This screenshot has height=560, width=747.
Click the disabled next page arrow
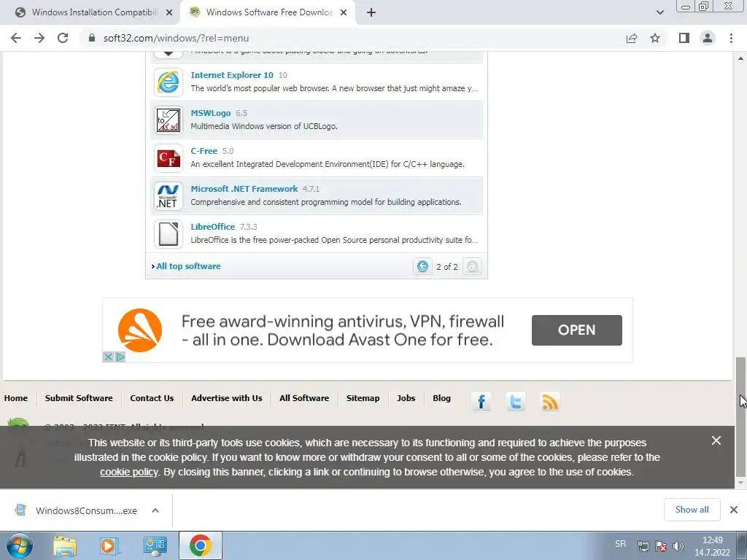pos(472,266)
